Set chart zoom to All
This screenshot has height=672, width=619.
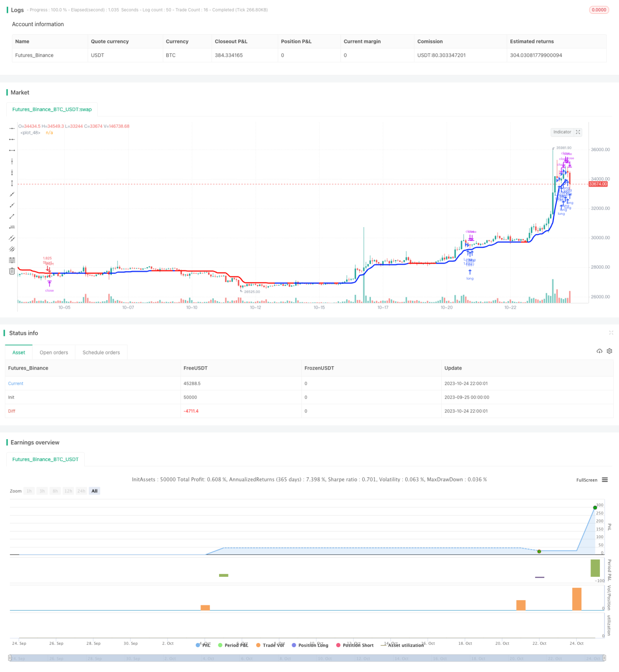coord(94,491)
